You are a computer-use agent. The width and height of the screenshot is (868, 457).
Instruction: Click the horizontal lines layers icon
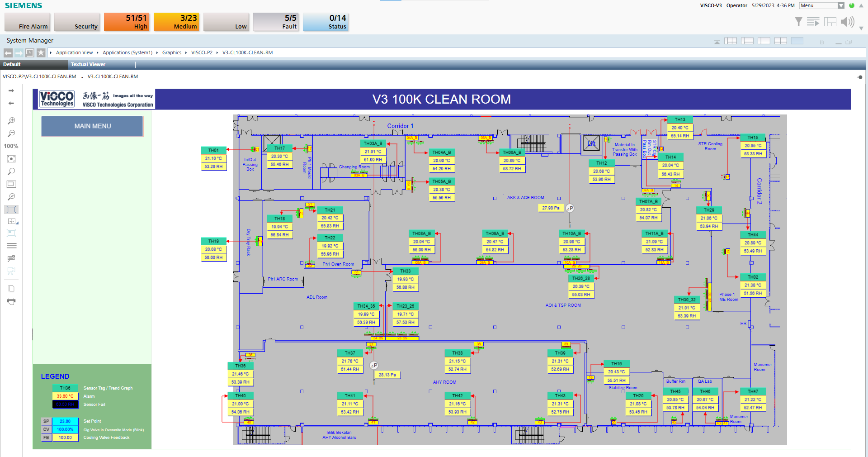click(x=11, y=246)
